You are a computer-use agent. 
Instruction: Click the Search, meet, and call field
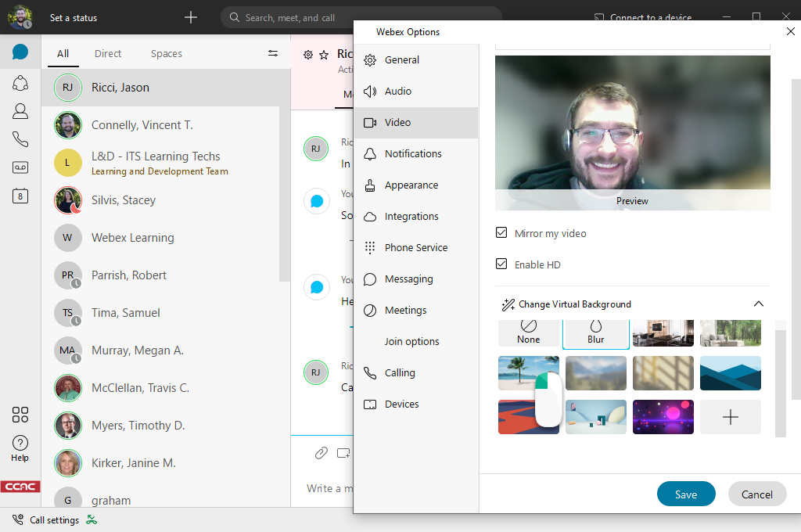point(361,17)
